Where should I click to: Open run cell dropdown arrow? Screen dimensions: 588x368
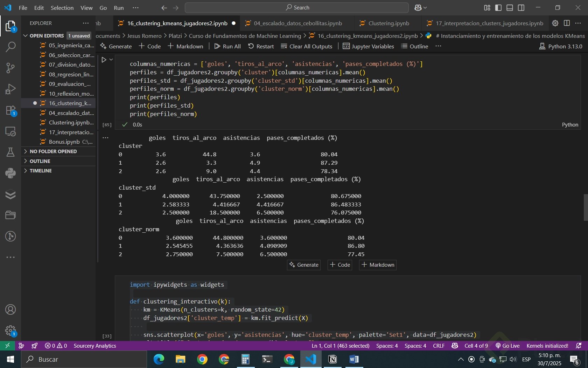click(111, 60)
